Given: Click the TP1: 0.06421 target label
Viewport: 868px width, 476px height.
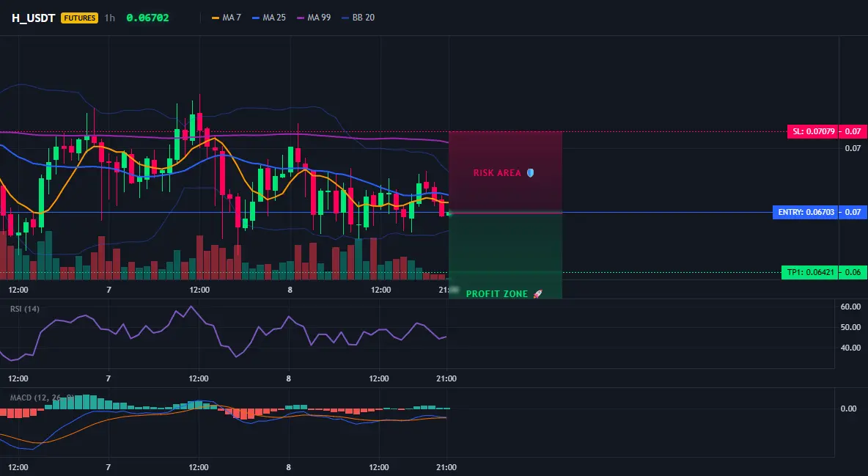Looking at the screenshot, I should pyautogui.click(x=810, y=273).
